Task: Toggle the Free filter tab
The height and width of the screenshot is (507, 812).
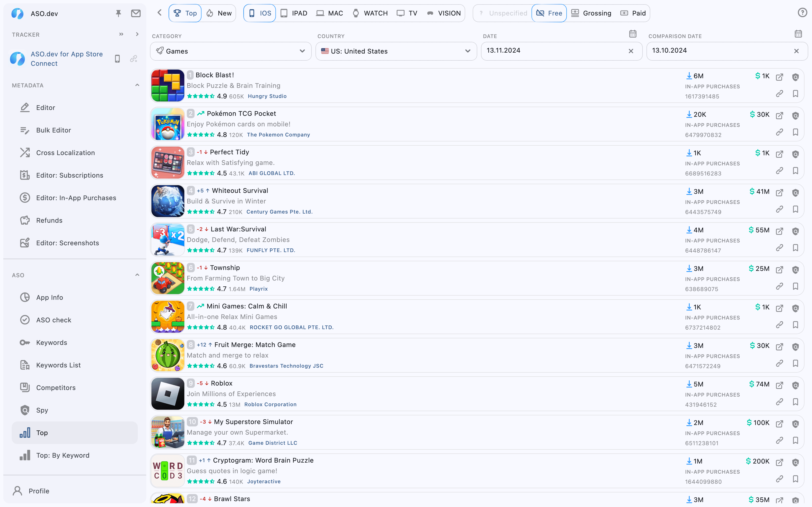Action: 549,13
